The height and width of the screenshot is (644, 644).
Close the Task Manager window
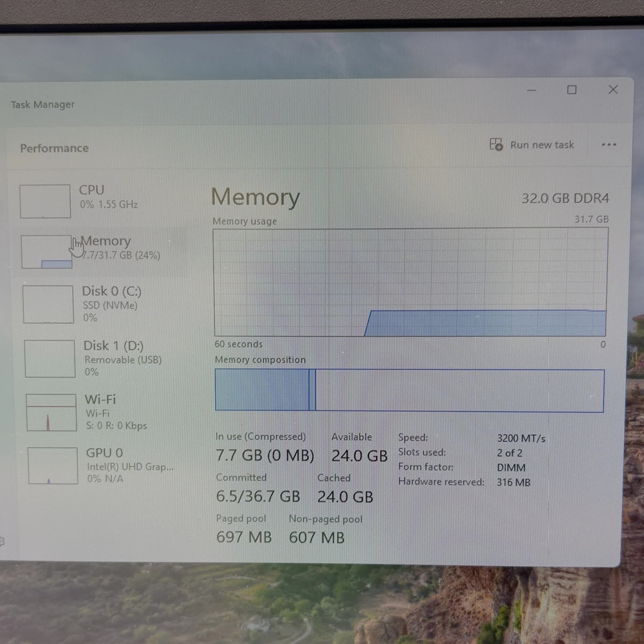click(613, 89)
